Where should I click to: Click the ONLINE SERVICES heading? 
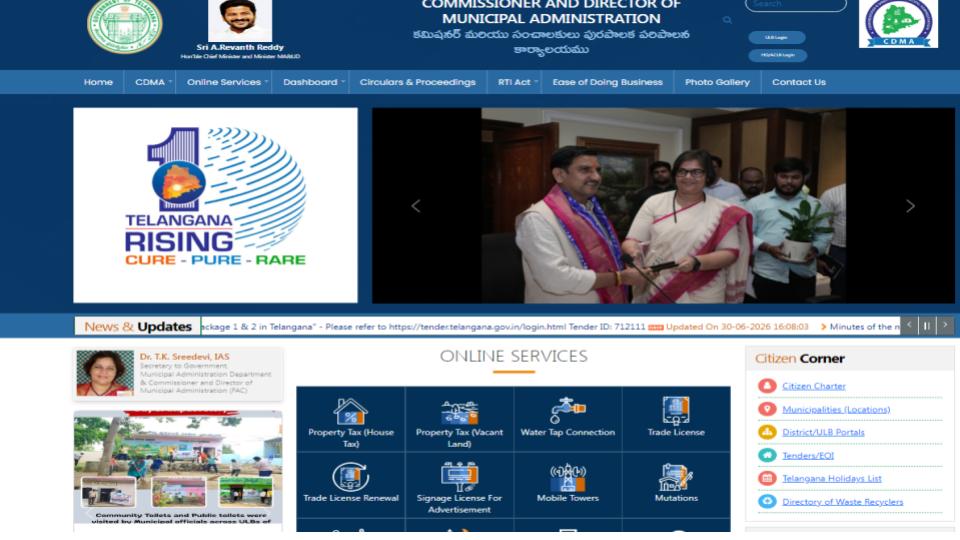click(514, 356)
